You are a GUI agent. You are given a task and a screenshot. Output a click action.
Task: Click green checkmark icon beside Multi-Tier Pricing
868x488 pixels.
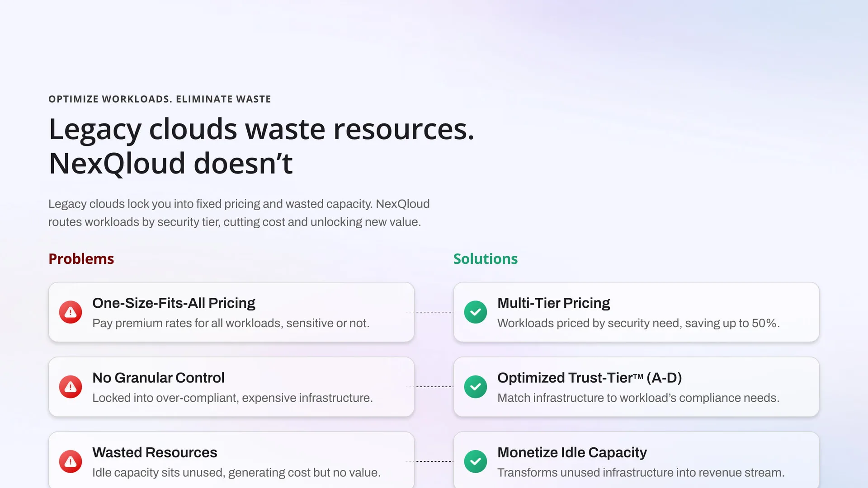[476, 312]
